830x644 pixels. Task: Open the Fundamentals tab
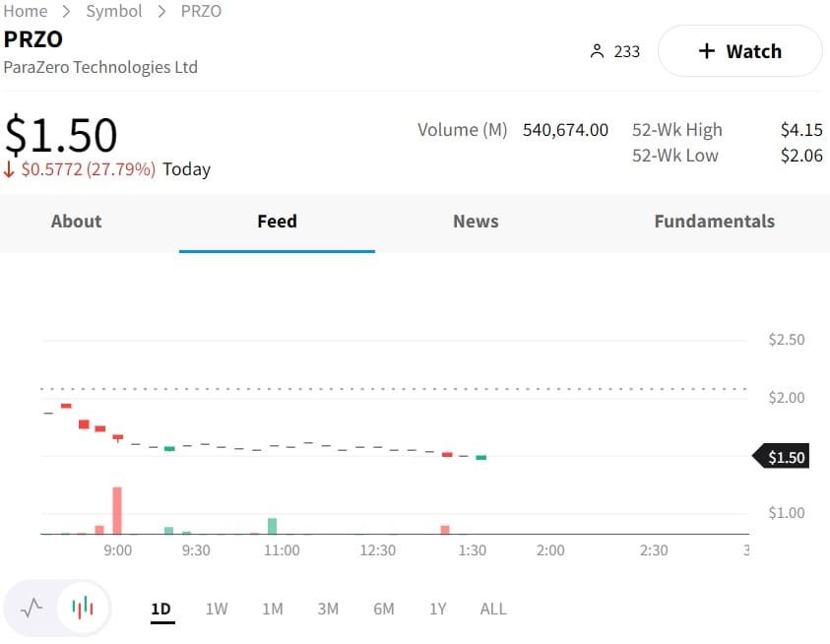714,222
